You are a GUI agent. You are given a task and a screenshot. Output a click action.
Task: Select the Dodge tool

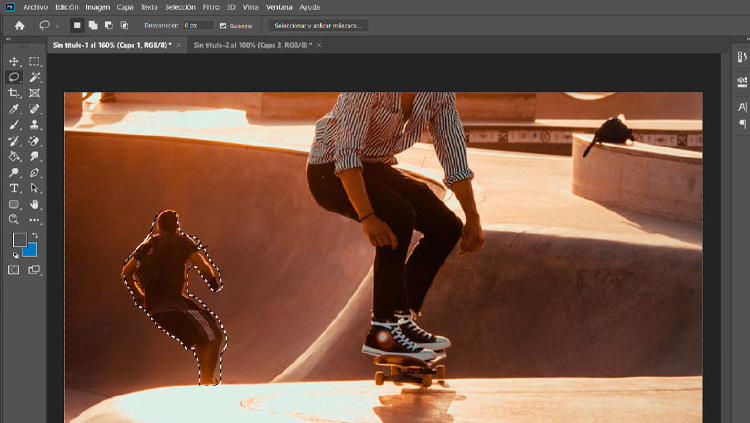click(14, 172)
